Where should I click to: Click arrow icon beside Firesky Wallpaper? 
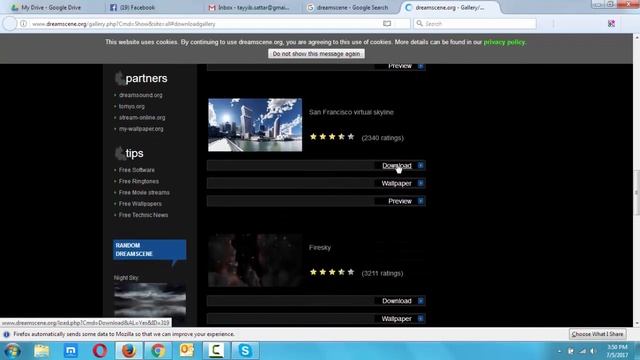click(420, 319)
